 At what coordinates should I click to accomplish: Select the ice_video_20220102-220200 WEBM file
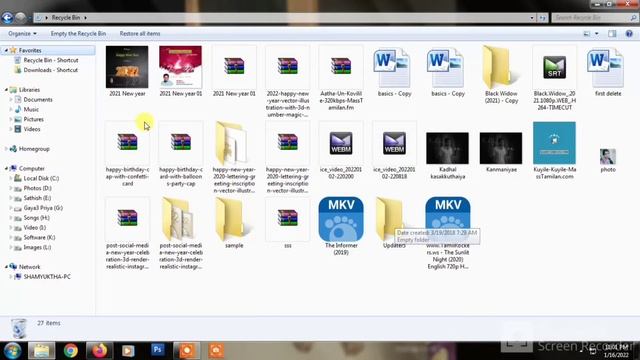(341, 143)
